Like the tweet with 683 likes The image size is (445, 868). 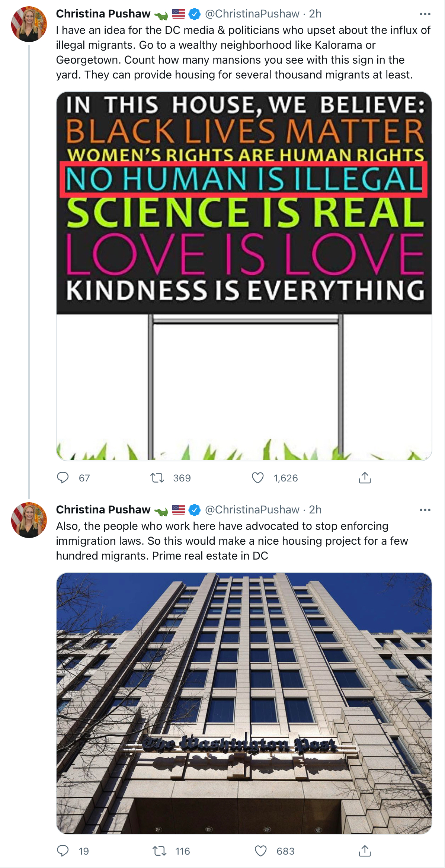coord(260,851)
